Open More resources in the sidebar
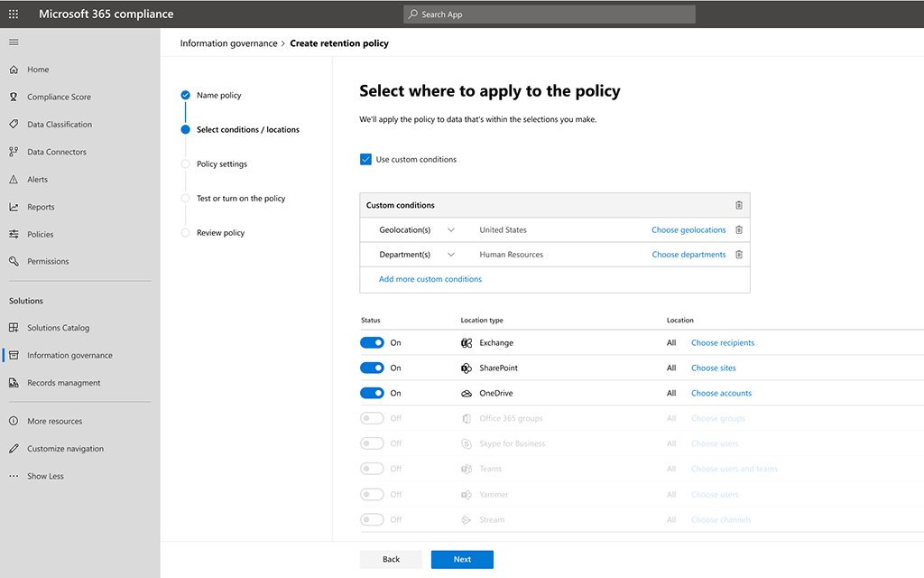The height and width of the screenshot is (578, 924). click(55, 421)
